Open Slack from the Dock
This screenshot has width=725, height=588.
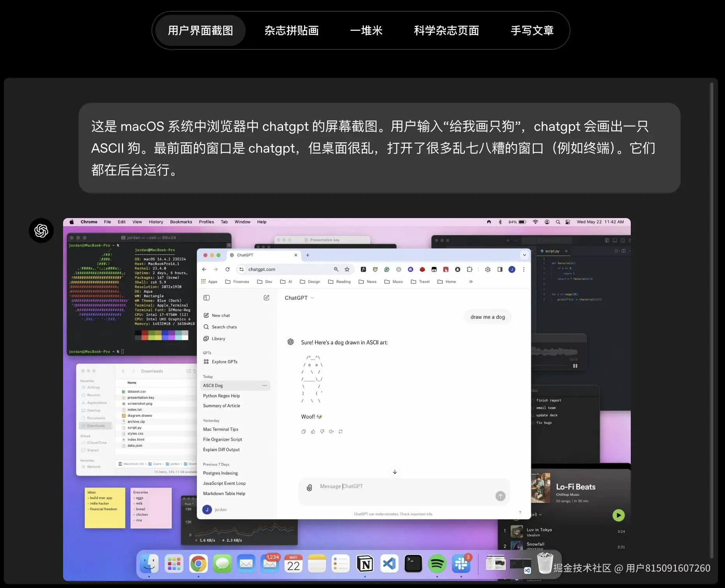[461, 563]
